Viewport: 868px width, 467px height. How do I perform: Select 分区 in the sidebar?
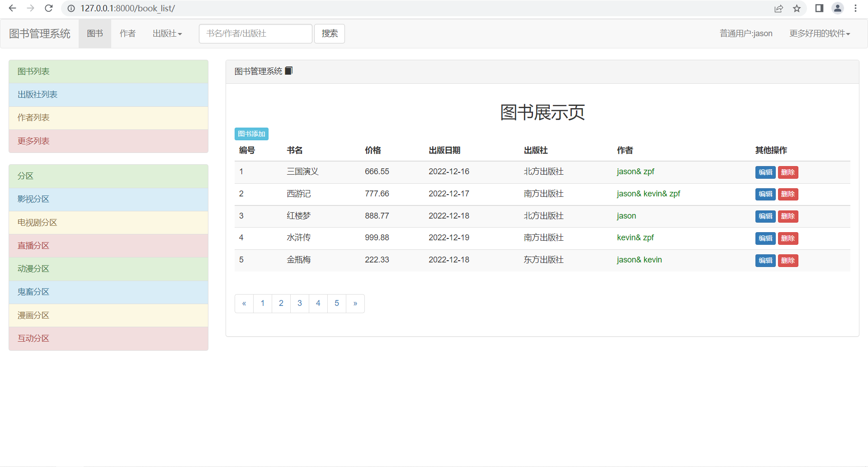[x=108, y=176]
